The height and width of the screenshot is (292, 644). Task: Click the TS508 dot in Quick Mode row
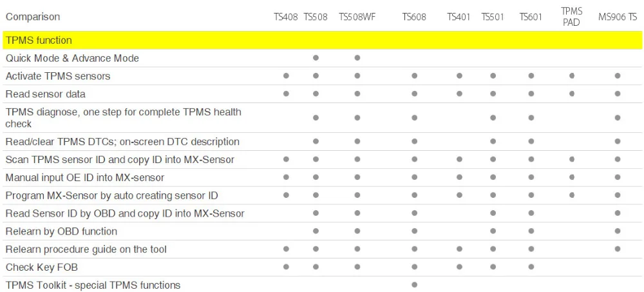click(x=316, y=58)
